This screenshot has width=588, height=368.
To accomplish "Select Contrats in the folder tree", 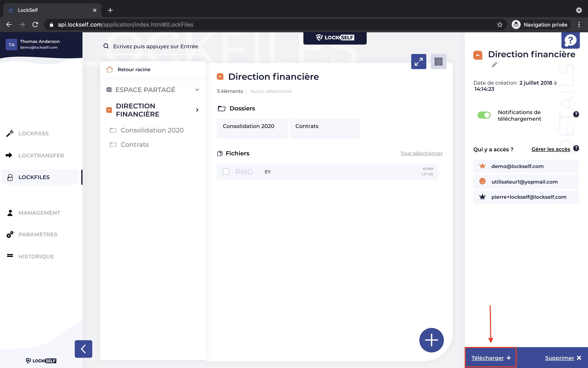I will point(135,145).
